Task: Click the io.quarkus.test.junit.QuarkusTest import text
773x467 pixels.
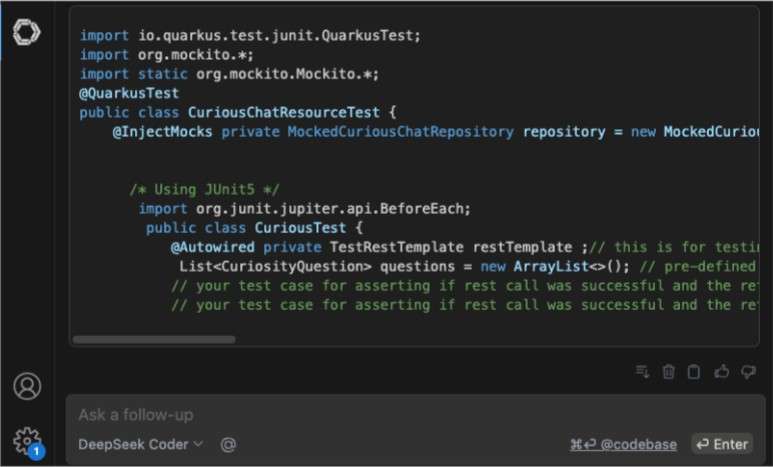Action: tap(279, 36)
